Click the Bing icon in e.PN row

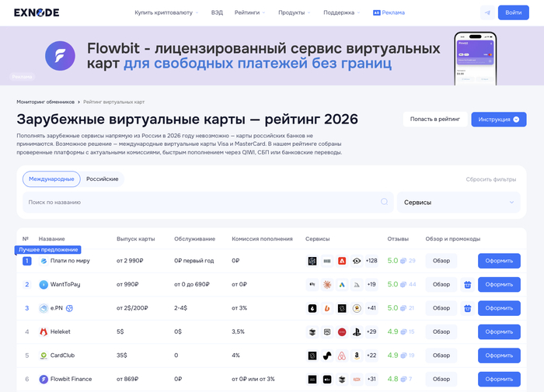327,308
